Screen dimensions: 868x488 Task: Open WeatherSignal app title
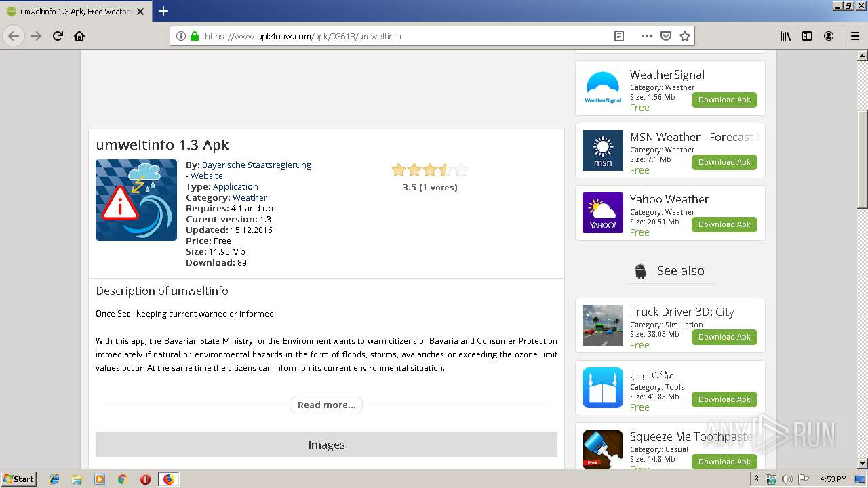pyautogui.click(x=667, y=75)
